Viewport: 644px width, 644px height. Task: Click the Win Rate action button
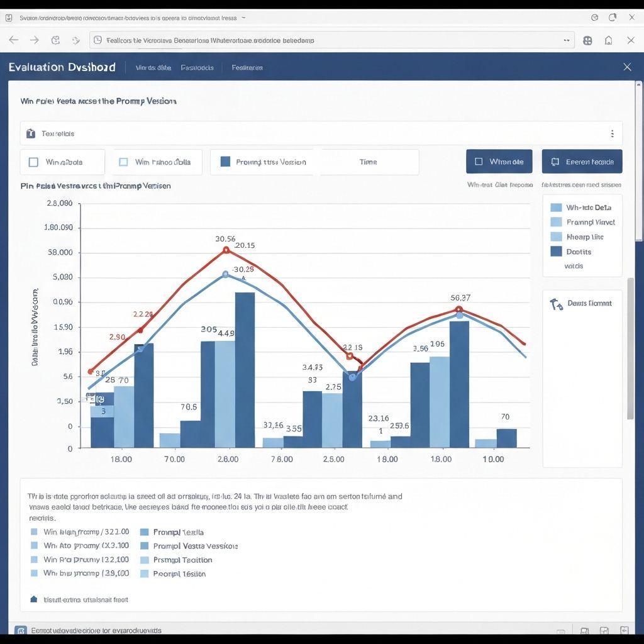click(x=499, y=161)
